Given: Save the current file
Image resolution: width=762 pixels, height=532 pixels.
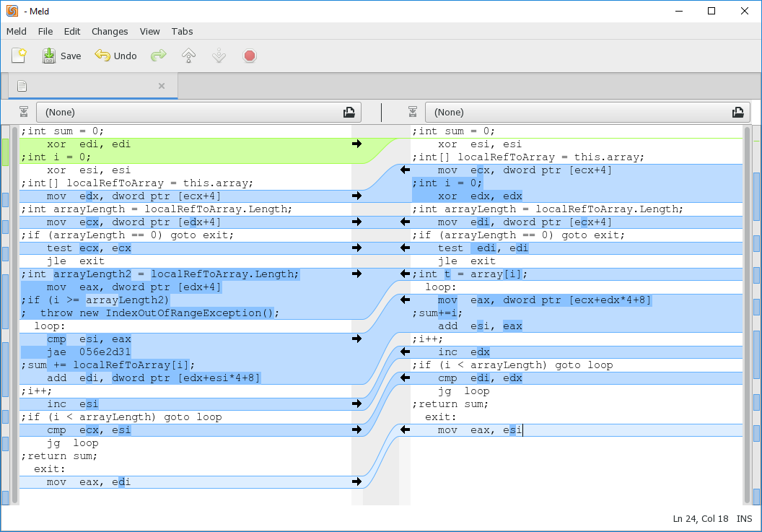Looking at the screenshot, I should tap(62, 56).
